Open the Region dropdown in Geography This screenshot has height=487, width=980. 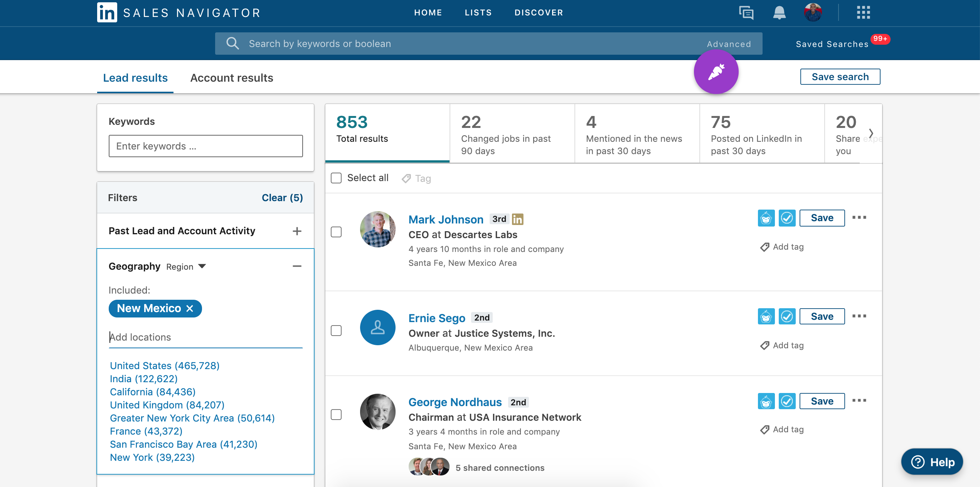pyautogui.click(x=186, y=267)
